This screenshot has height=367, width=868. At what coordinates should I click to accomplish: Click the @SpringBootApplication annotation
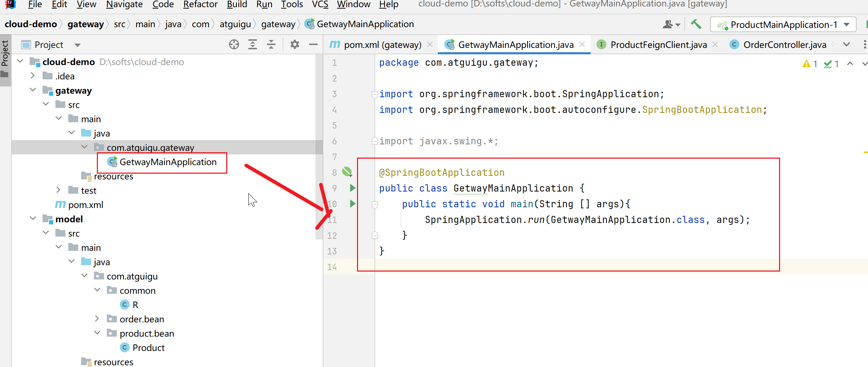click(x=442, y=173)
